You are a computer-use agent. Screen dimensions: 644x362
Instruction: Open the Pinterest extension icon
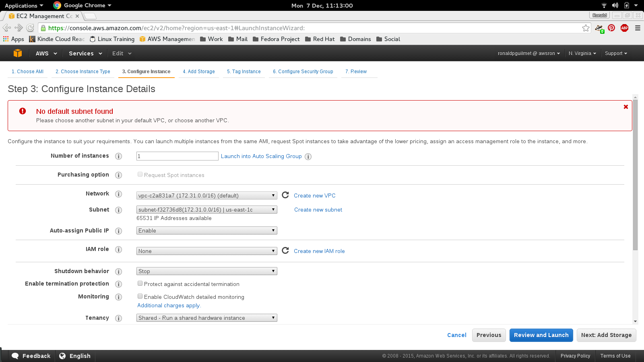click(611, 28)
